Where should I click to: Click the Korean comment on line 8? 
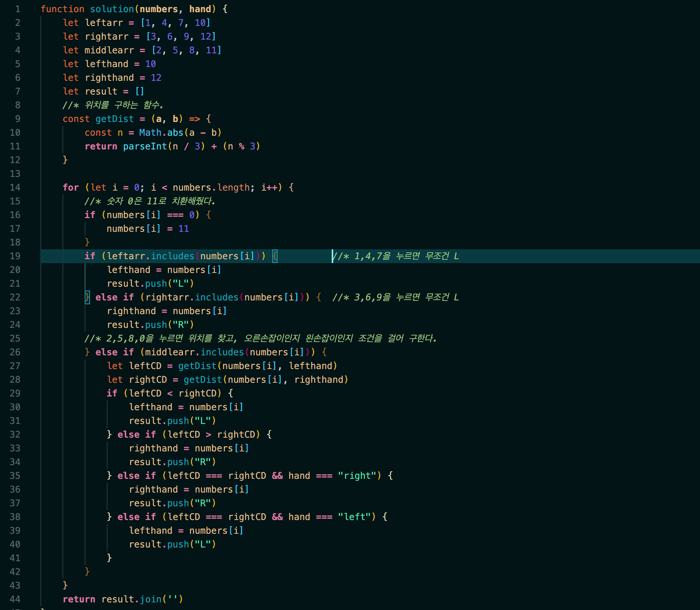[x=113, y=105]
